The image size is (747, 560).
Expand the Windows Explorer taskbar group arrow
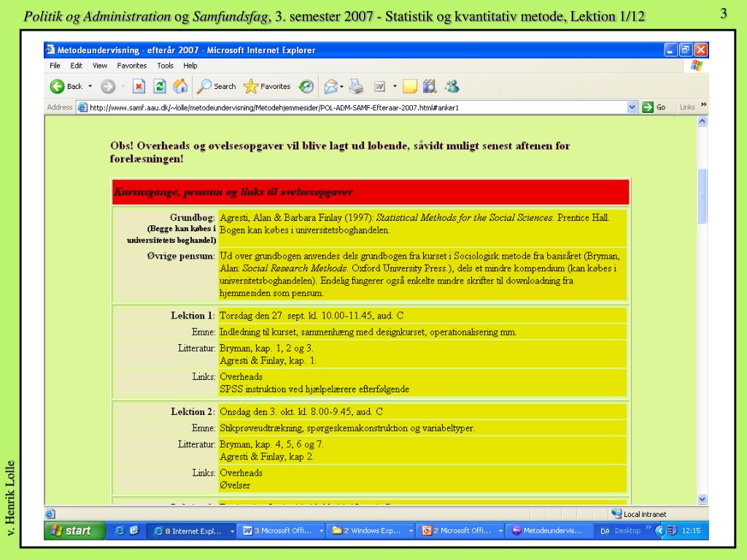point(411,531)
